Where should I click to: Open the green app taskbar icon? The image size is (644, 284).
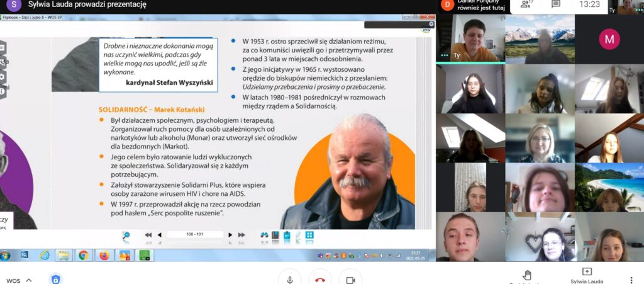[144, 255]
